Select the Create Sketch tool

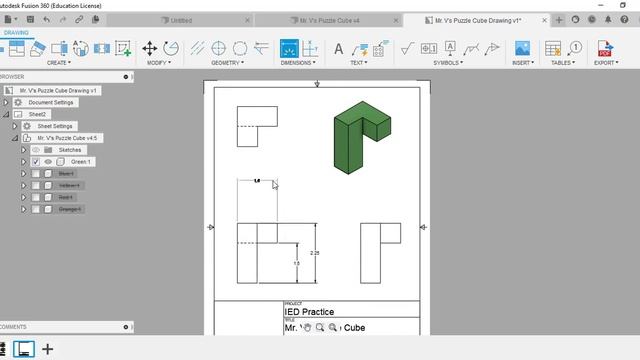pos(123,48)
